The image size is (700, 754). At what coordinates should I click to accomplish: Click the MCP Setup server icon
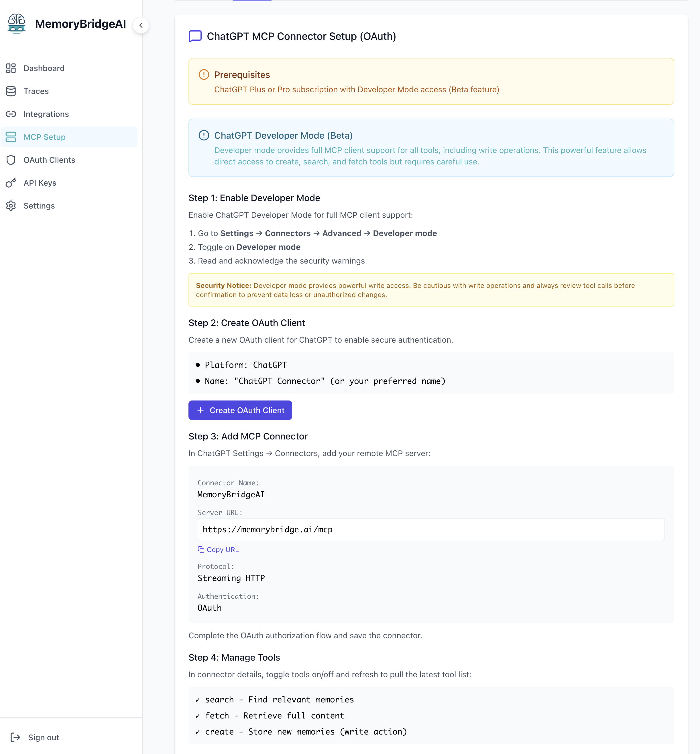11,137
